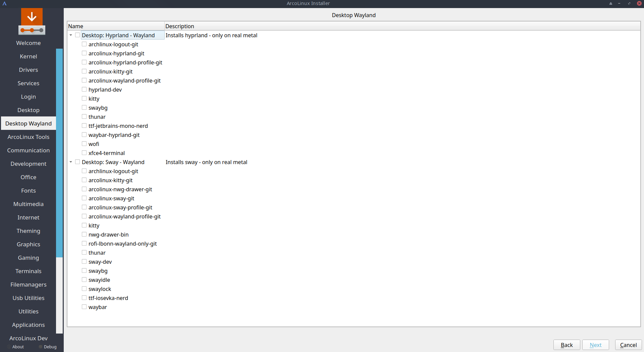Enable the arcolinux-sway-git package

coord(84,198)
